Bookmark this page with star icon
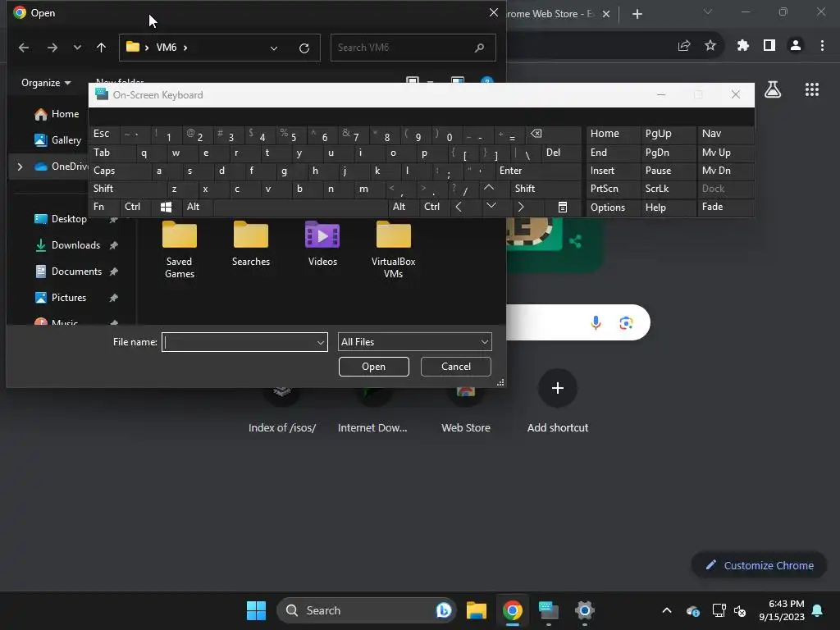Image resolution: width=840 pixels, height=630 pixels. 710,46
